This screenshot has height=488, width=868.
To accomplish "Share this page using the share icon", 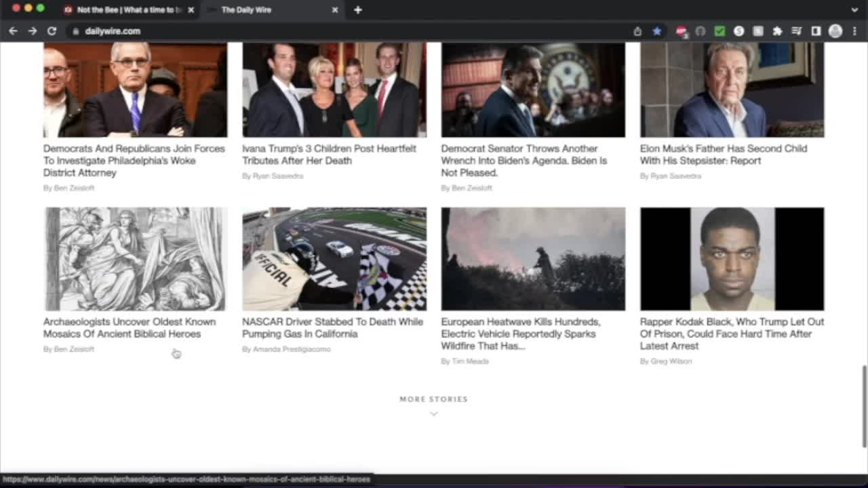I will [x=637, y=31].
